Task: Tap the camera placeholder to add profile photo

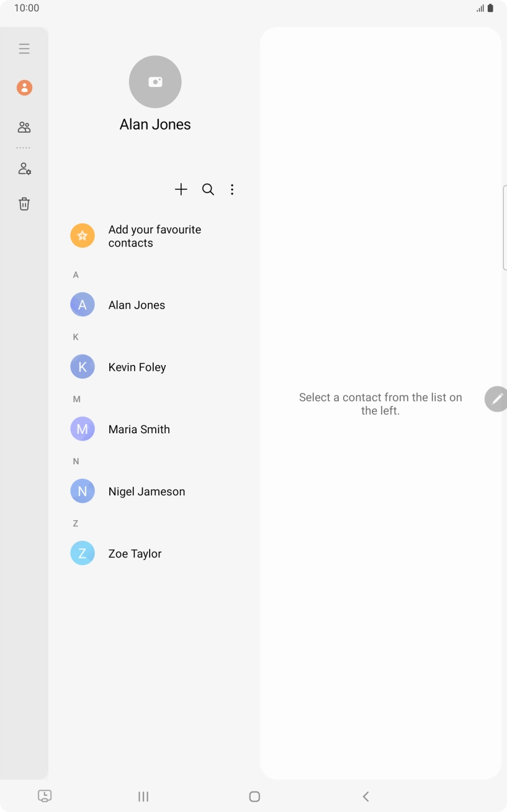Action: point(155,81)
